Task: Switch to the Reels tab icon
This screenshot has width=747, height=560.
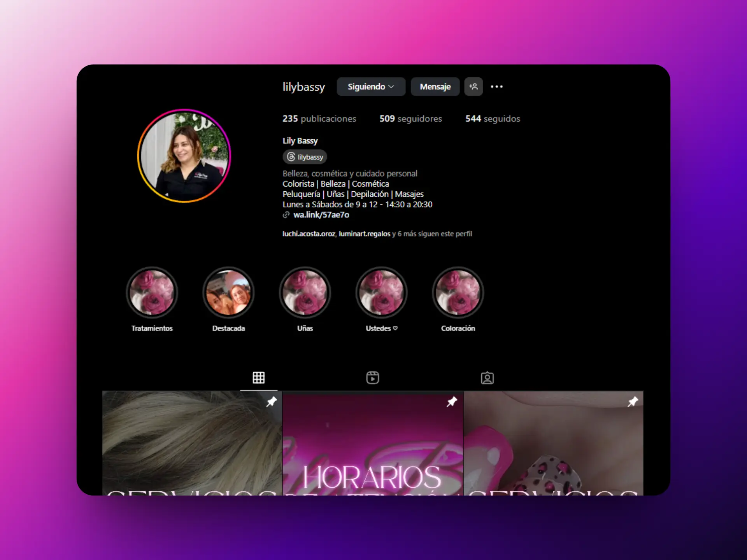Action: pyautogui.click(x=372, y=378)
